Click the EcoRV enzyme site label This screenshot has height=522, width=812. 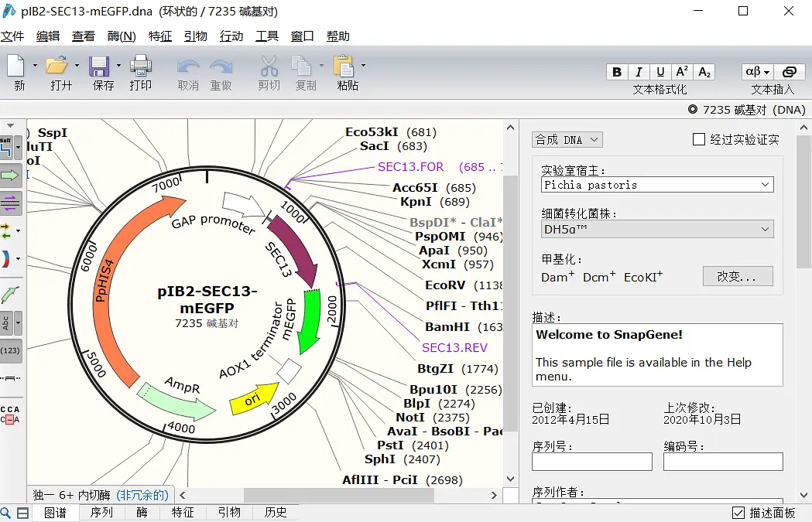445,285
